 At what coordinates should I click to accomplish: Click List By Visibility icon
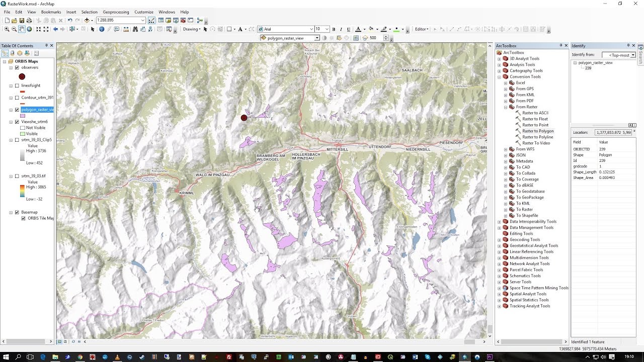(x=20, y=53)
